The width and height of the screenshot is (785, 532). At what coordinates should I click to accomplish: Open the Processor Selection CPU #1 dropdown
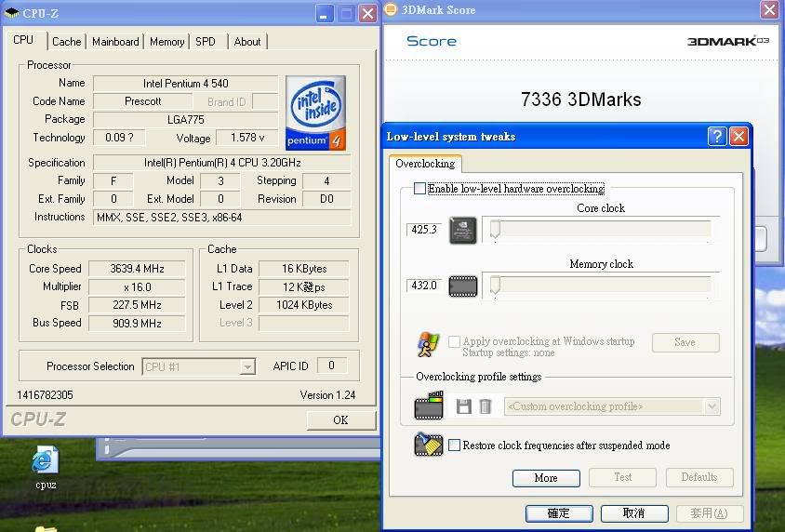[x=247, y=366]
